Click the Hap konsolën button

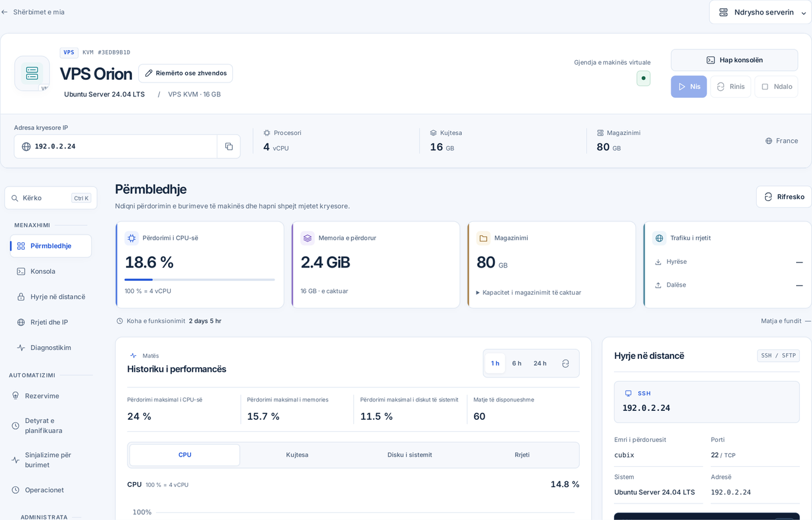[x=735, y=60]
